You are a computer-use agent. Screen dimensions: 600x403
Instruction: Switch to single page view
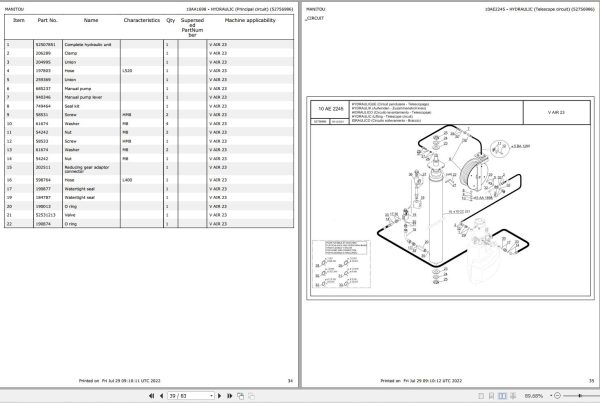coord(481,396)
